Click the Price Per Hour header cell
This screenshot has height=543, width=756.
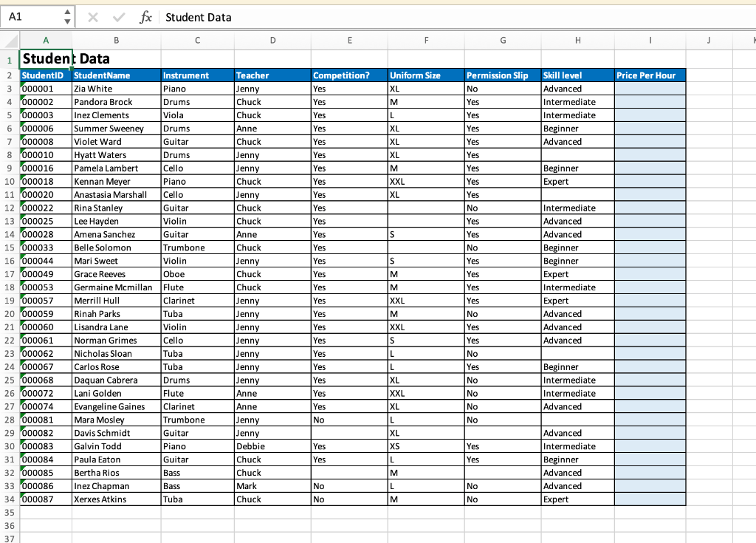coord(650,75)
